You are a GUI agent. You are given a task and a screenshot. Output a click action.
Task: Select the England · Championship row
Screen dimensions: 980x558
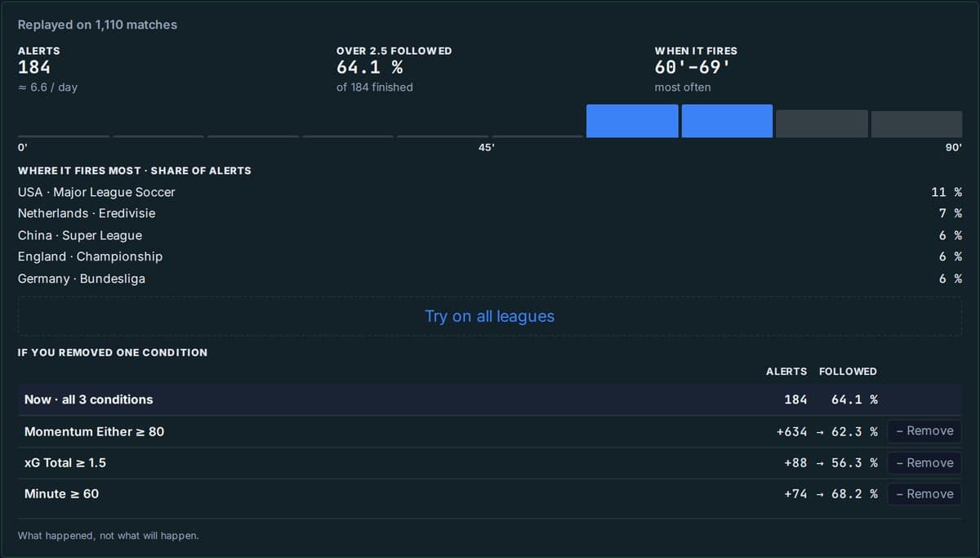tap(489, 257)
